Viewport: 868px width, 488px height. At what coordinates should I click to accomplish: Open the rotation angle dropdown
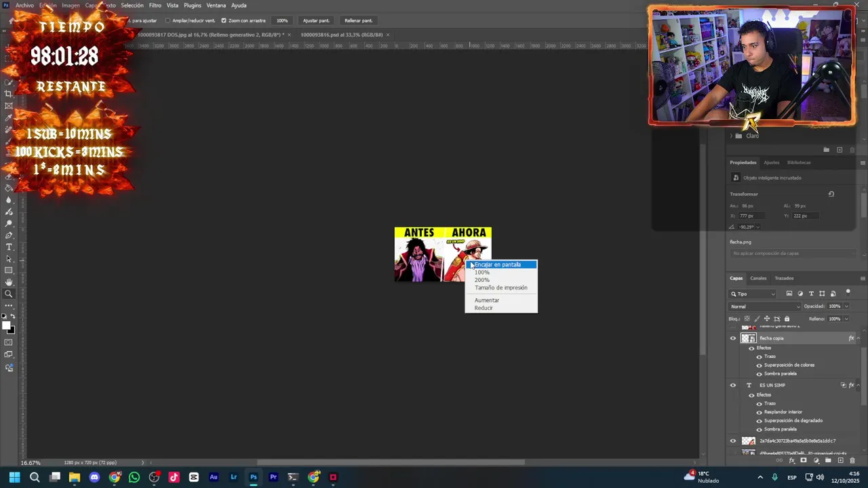point(757,227)
